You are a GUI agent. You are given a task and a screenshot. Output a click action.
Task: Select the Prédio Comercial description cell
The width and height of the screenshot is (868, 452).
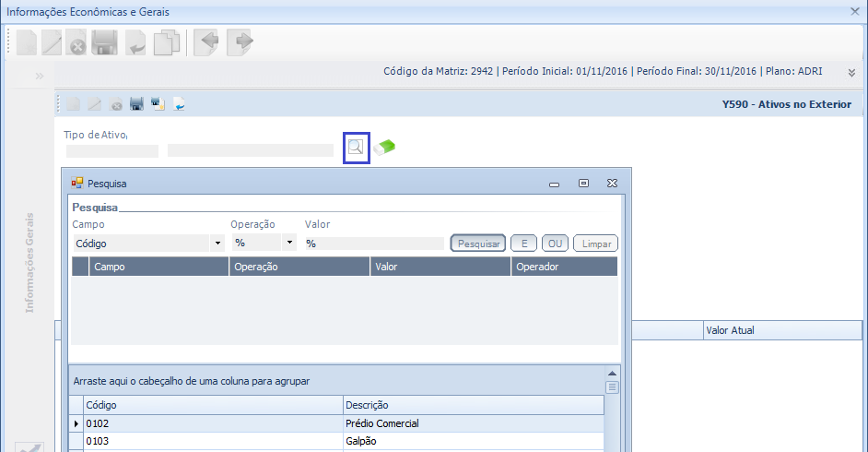[x=474, y=423]
